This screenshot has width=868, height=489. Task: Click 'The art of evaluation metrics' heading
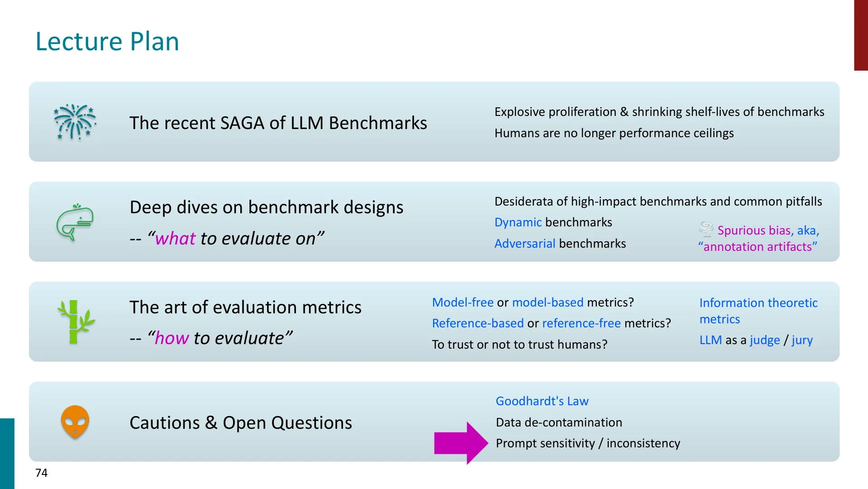tap(246, 307)
